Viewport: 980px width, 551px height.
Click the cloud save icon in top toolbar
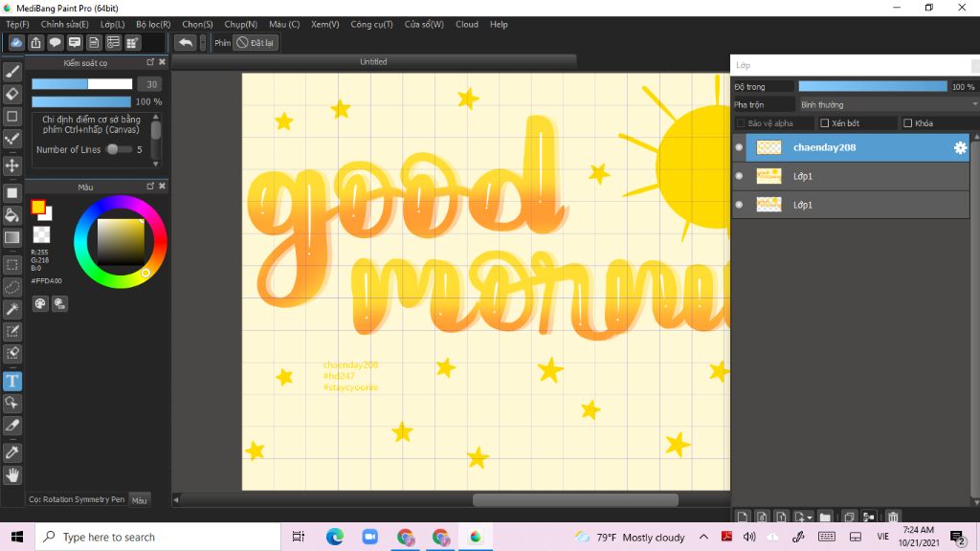click(x=16, y=42)
